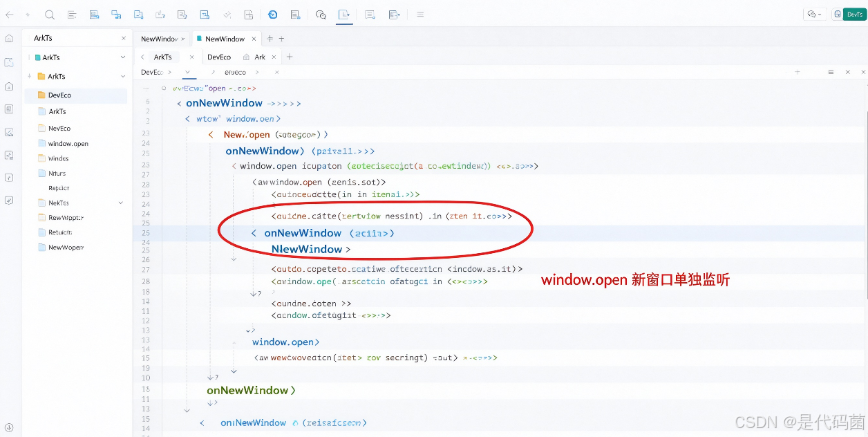The height and width of the screenshot is (437, 868).
Task: Switch to the DevEco tab
Action: (219, 57)
